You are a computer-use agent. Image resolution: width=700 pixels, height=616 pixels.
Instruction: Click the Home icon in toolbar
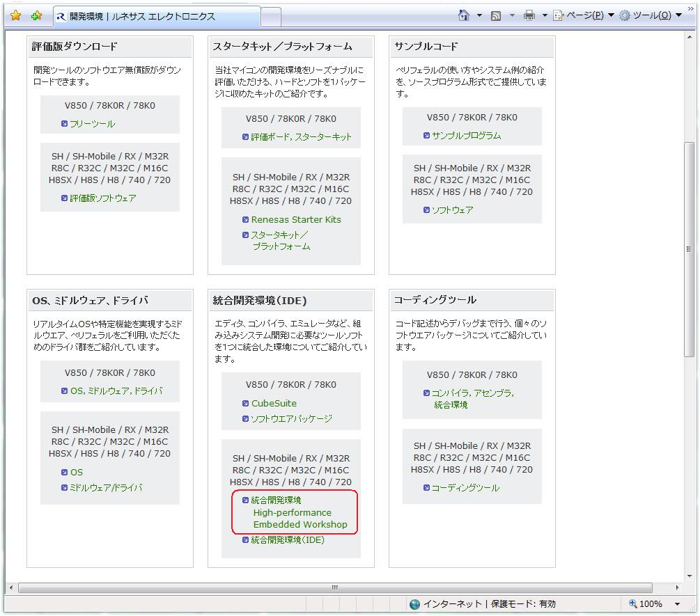coord(464,15)
